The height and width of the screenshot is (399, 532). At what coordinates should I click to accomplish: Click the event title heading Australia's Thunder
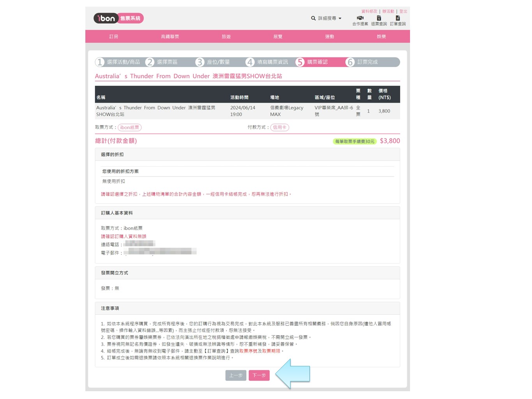[x=188, y=76]
